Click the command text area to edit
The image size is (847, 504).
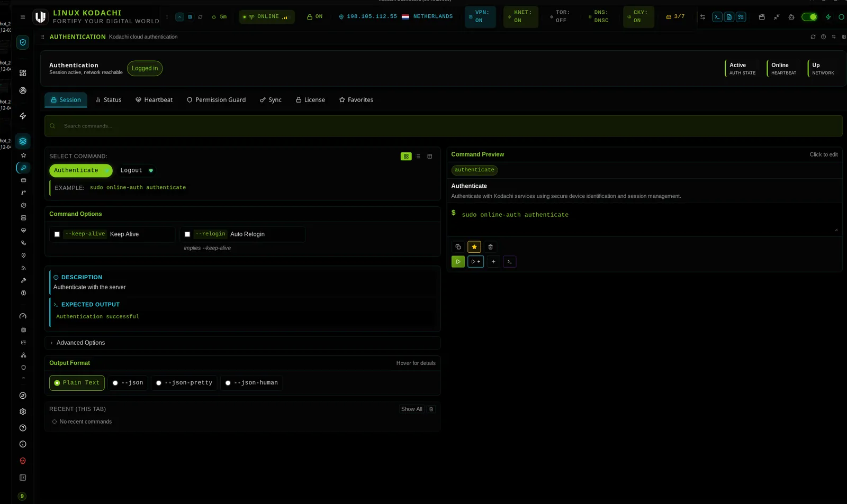(x=644, y=219)
